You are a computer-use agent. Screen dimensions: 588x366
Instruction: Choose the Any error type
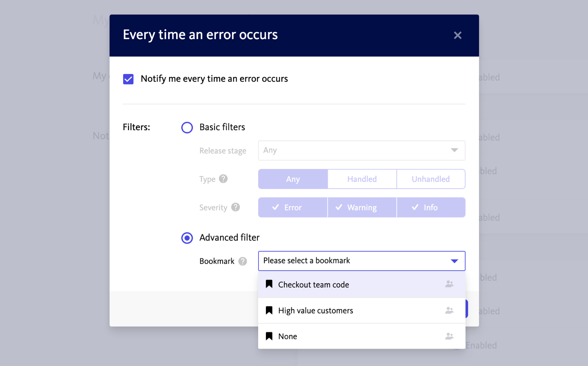click(293, 179)
